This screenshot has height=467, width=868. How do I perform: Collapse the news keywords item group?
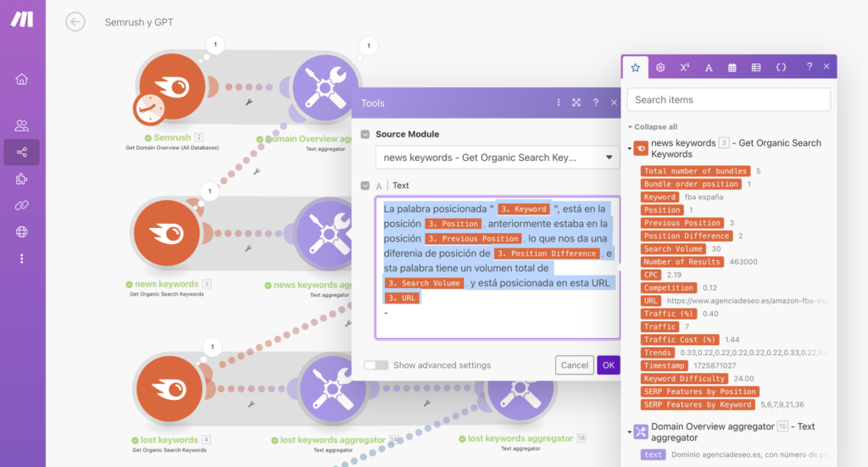tap(630, 148)
